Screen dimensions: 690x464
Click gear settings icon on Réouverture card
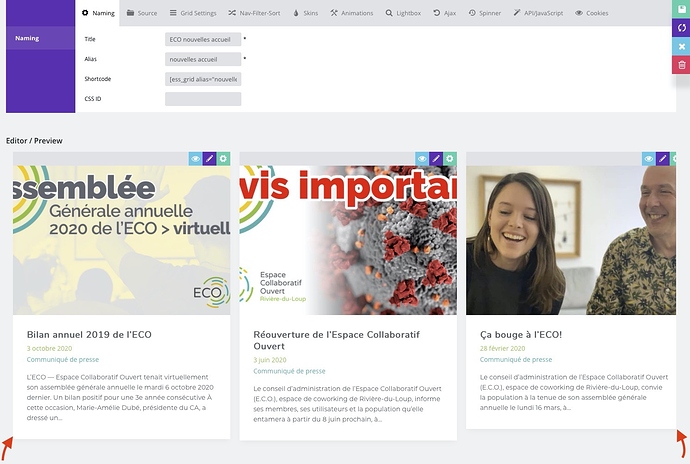(x=449, y=159)
